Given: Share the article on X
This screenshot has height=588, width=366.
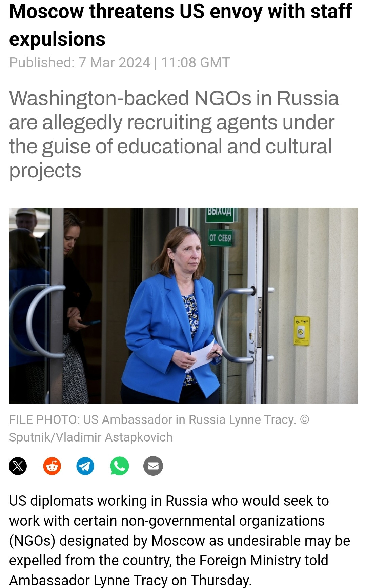Looking at the screenshot, I should tap(18, 466).
